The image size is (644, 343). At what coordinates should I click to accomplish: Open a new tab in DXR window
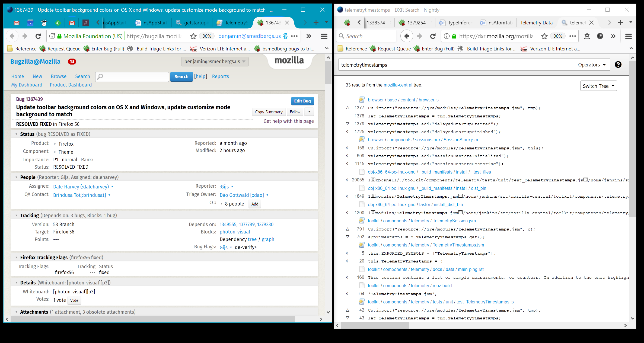tap(620, 23)
